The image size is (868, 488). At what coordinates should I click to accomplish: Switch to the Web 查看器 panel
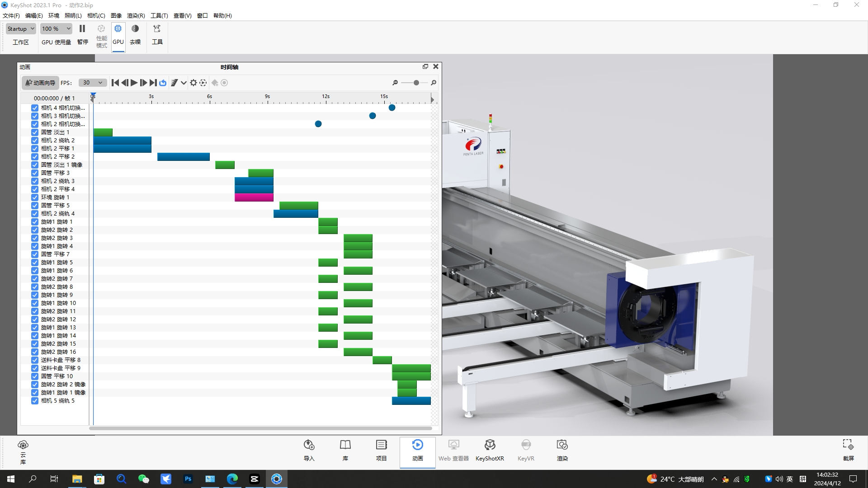pos(453,450)
